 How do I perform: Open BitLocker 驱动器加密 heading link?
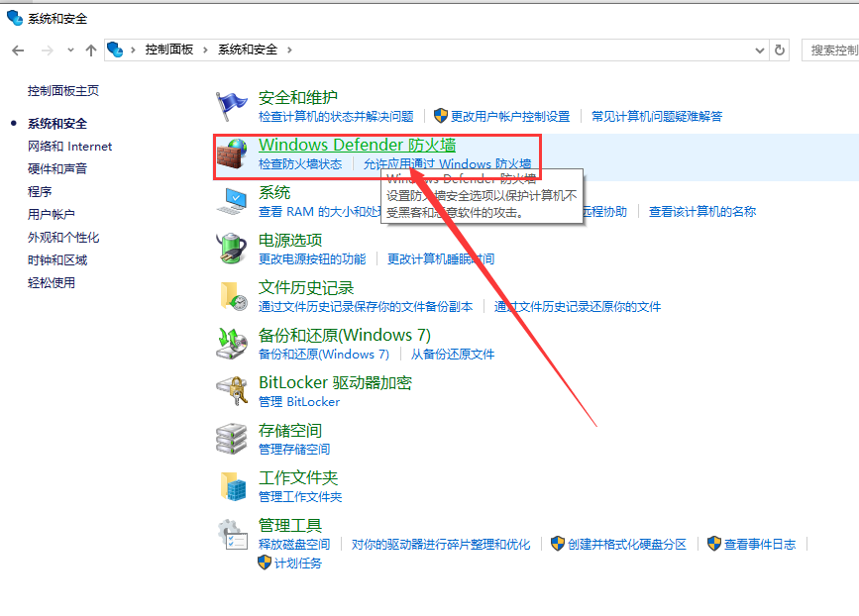(335, 382)
